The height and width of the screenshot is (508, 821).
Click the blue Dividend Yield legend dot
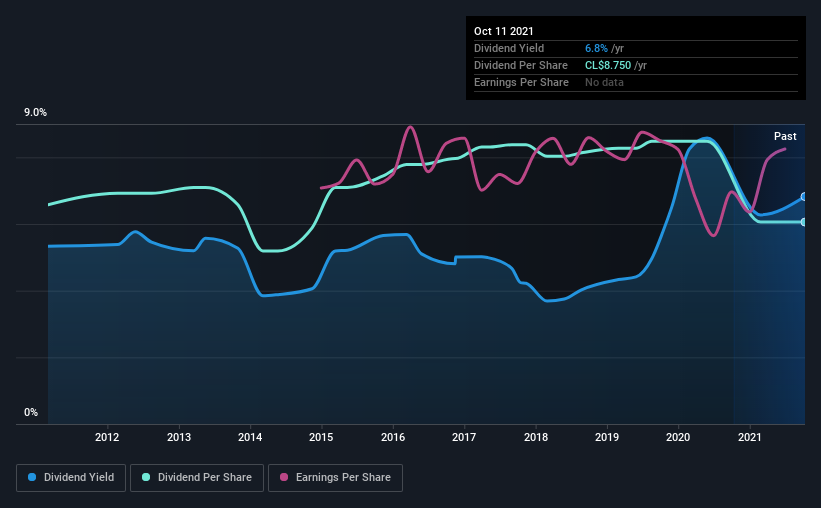click(x=32, y=477)
